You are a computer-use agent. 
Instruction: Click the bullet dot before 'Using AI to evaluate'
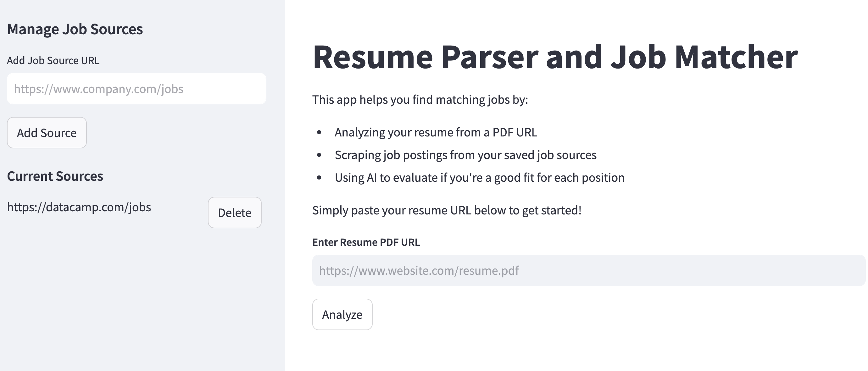(x=319, y=178)
